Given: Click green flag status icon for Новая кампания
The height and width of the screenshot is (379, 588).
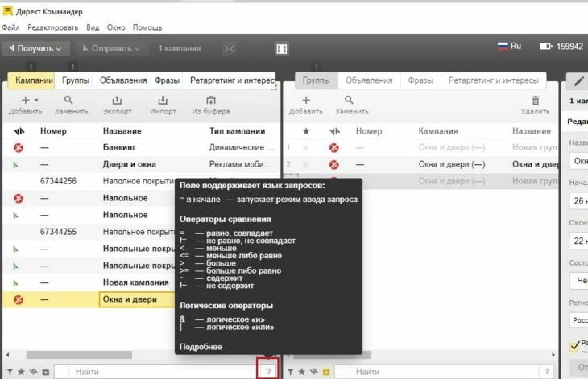Looking at the screenshot, I should 16,282.
